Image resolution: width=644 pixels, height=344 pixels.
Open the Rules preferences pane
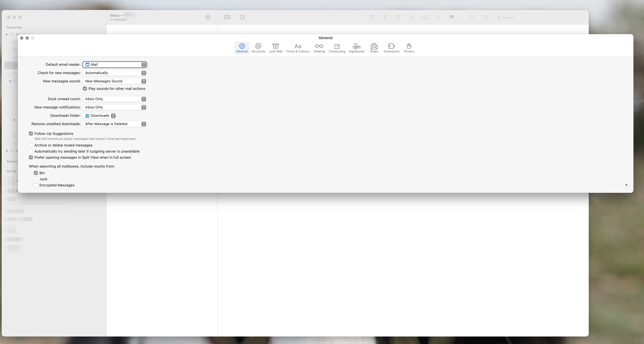[374, 48]
